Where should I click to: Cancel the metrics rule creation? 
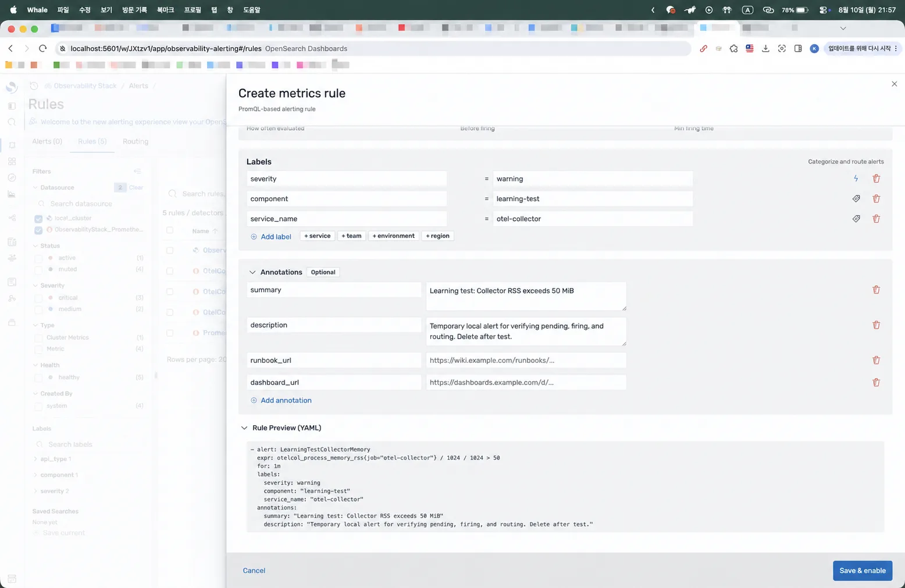(x=254, y=571)
